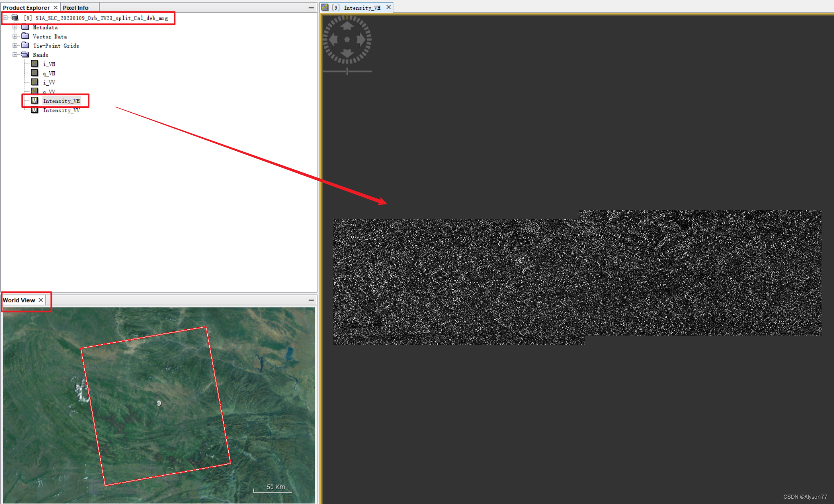This screenshot has width=834, height=504.
Task: Select the i_VV band label
Action: tap(49, 83)
